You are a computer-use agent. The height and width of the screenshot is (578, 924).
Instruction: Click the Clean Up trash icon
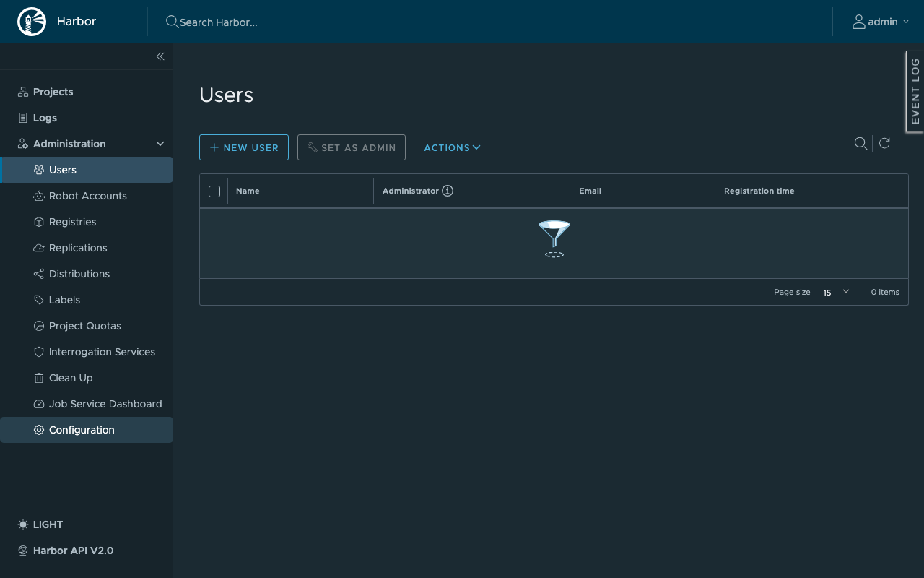[x=39, y=378]
